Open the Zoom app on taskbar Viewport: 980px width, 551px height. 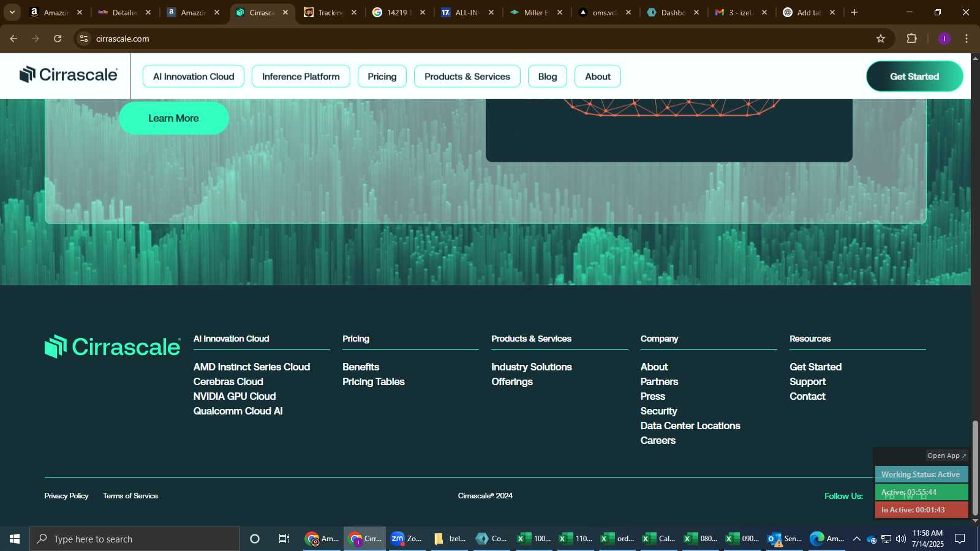(x=407, y=539)
